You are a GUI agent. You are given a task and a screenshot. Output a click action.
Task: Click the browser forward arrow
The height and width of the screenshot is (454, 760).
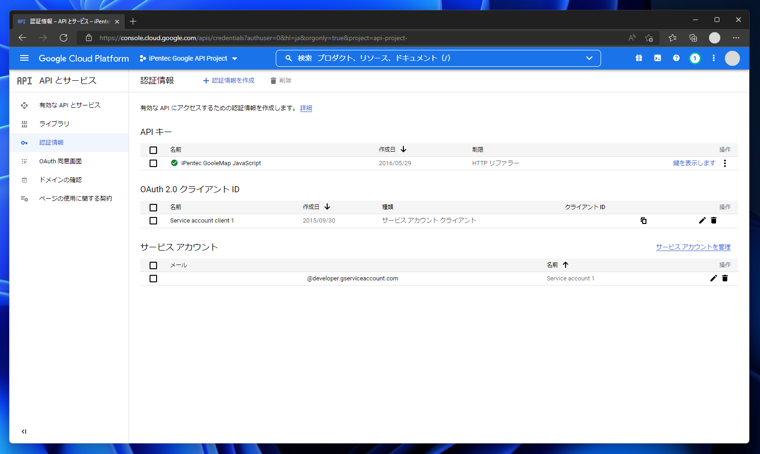(x=43, y=38)
